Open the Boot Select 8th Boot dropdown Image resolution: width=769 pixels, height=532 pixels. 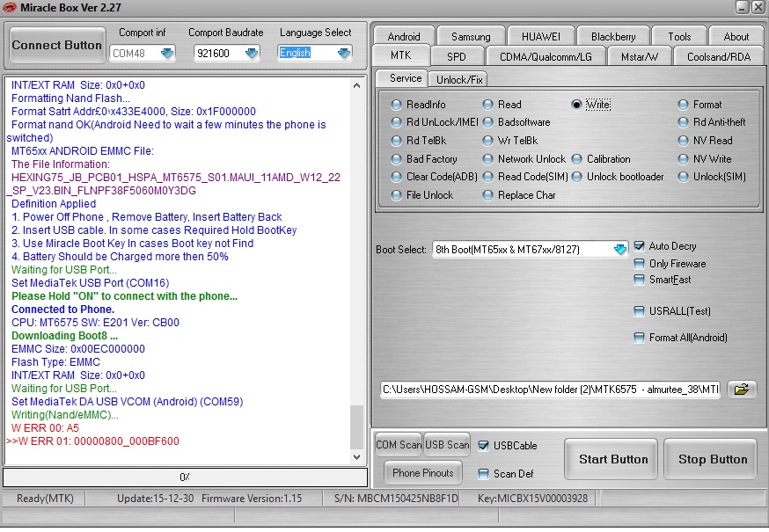[x=620, y=249]
